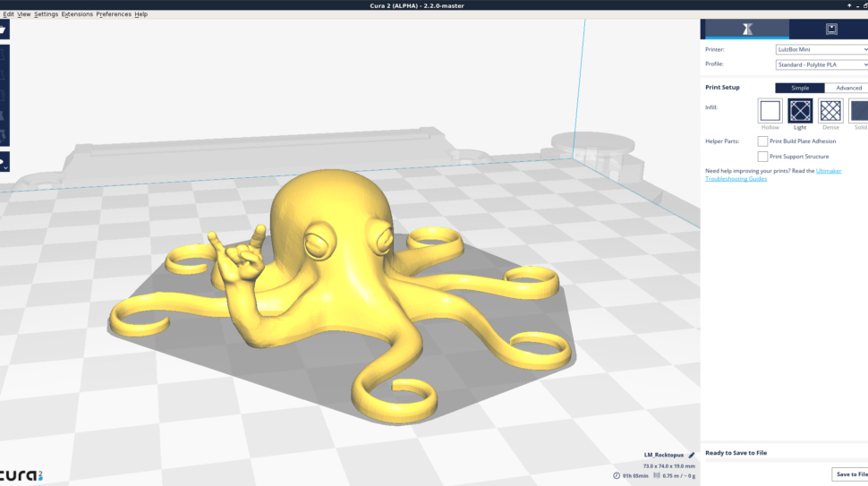Screen dimensions: 868x486
Task: Open the Profile dropdown Standard - Polylite PLA
Action: [821, 64]
